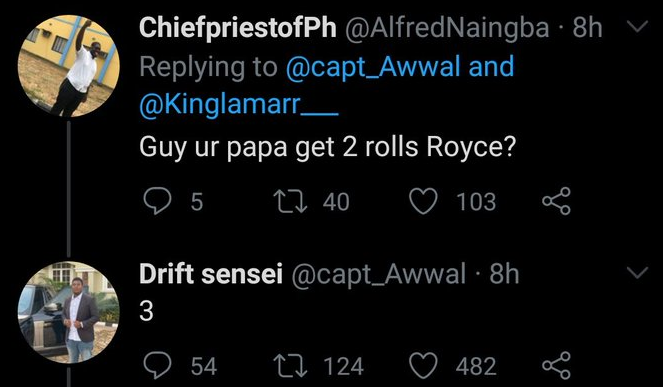Retweet Drift sensei's '3' reply
The image size is (663, 387).
290,365
